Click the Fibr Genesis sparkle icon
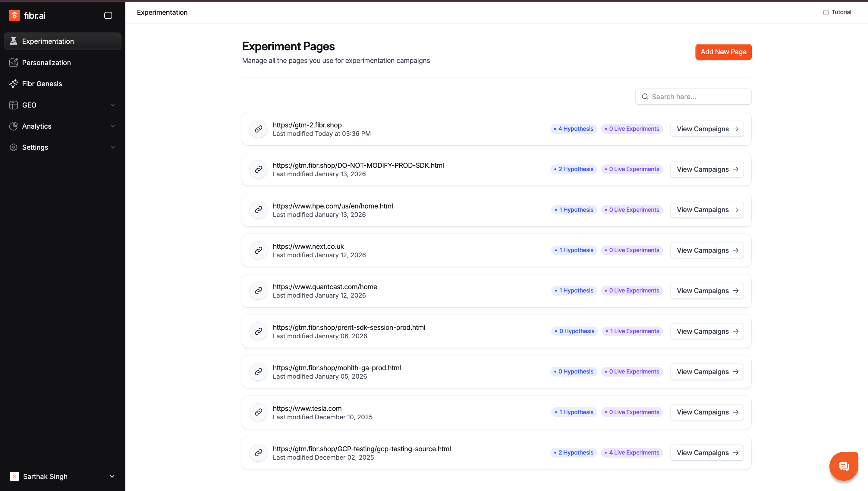 (14, 84)
